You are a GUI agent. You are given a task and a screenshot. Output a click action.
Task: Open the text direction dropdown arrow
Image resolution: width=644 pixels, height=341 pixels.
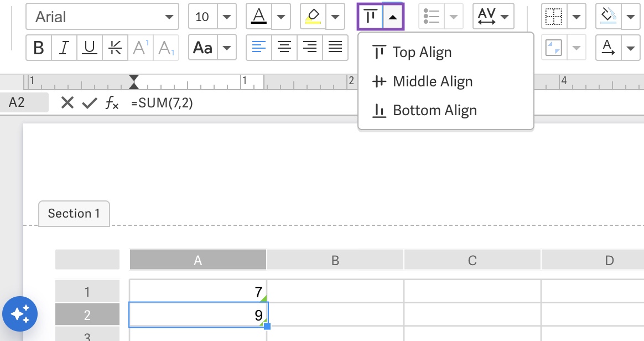pos(631,48)
